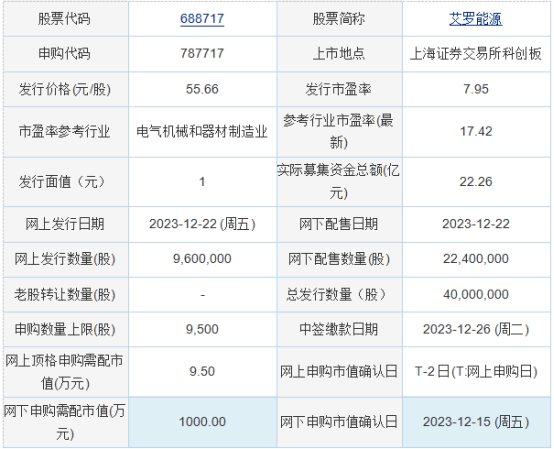
Task: Click the 网下配售数量 value 22,400,000
Action: coord(476,259)
